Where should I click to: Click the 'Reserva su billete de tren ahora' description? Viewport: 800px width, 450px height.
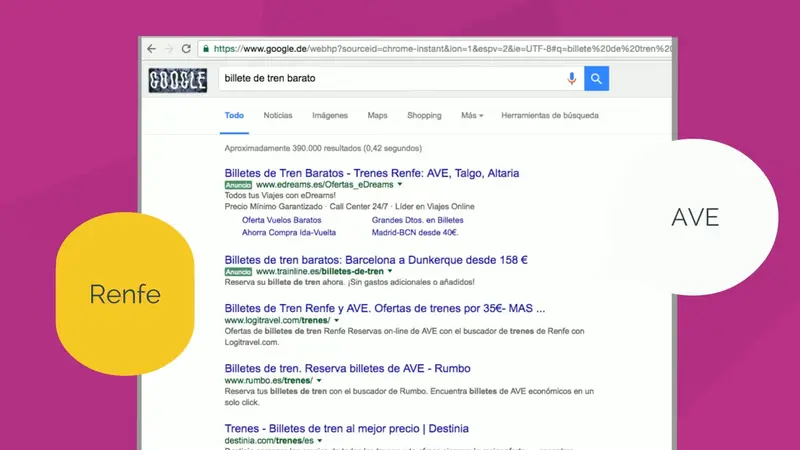point(349,282)
